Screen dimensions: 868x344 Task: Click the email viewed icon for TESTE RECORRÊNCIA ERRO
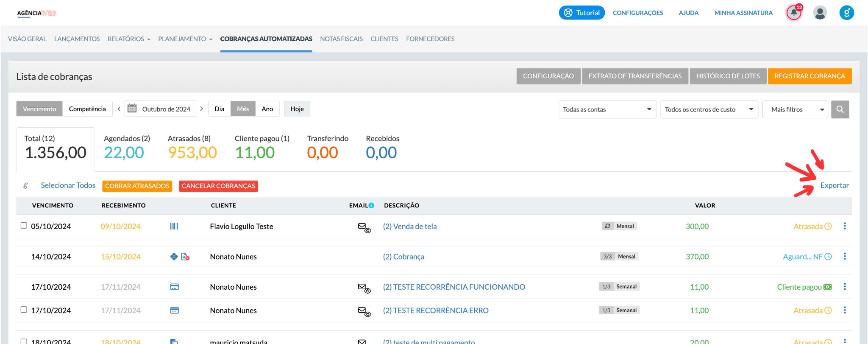pos(364,312)
